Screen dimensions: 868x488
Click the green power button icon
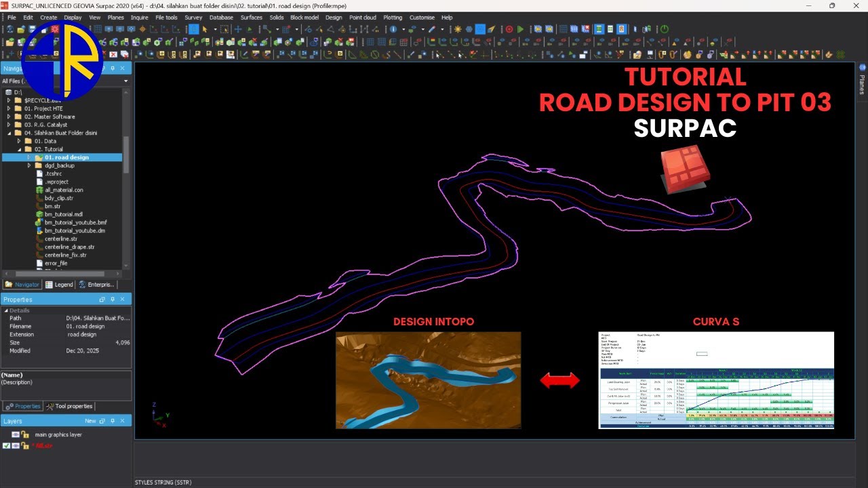[x=664, y=29]
